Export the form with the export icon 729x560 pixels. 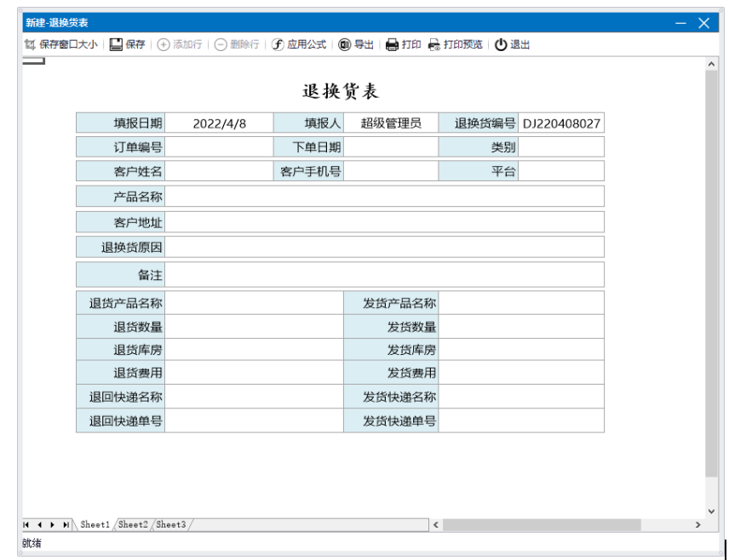click(x=344, y=44)
